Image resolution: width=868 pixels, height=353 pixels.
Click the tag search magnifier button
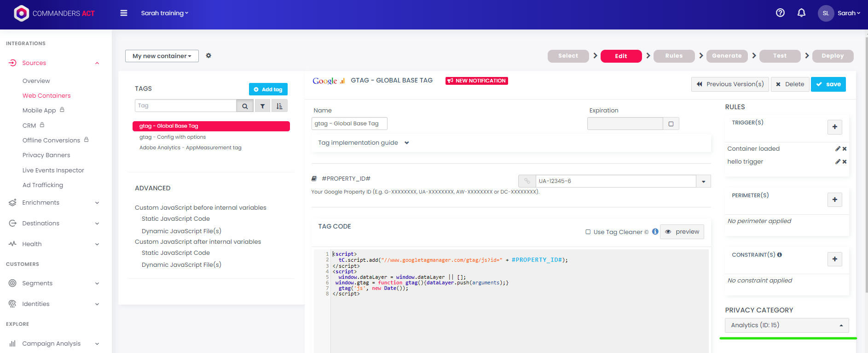coord(245,106)
